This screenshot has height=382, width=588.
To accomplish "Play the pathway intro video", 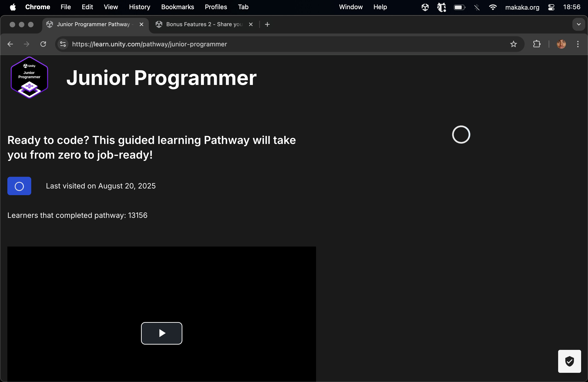I will [161, 333].
